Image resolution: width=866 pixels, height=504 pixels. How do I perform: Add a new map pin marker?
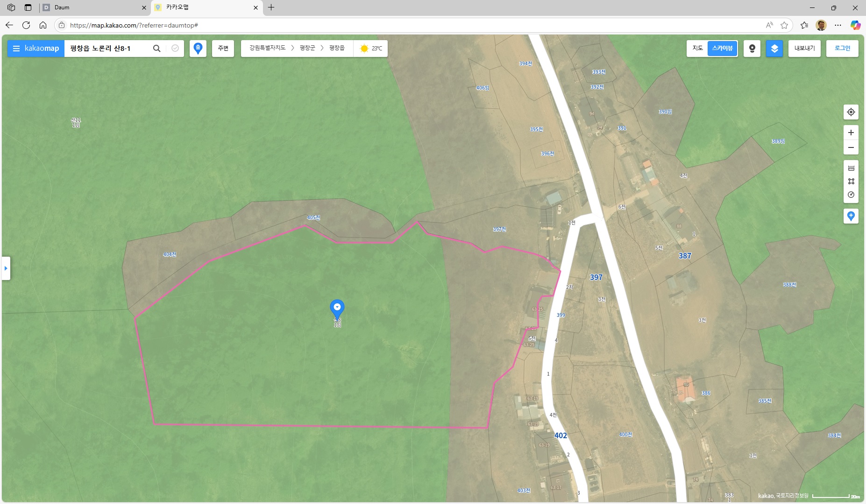[851, 216]
